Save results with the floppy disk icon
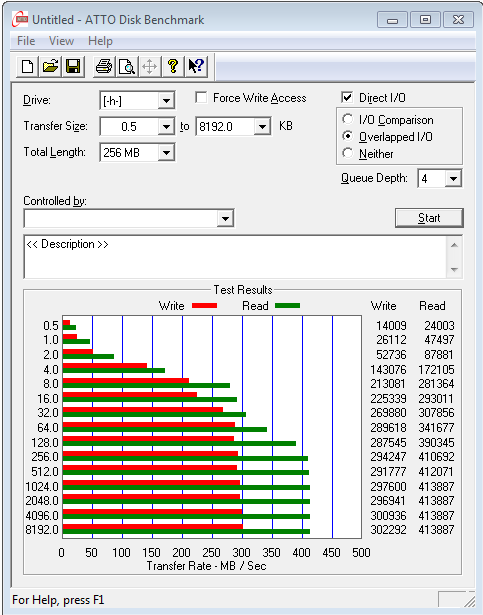483x615 pixels. pos(73,66)
